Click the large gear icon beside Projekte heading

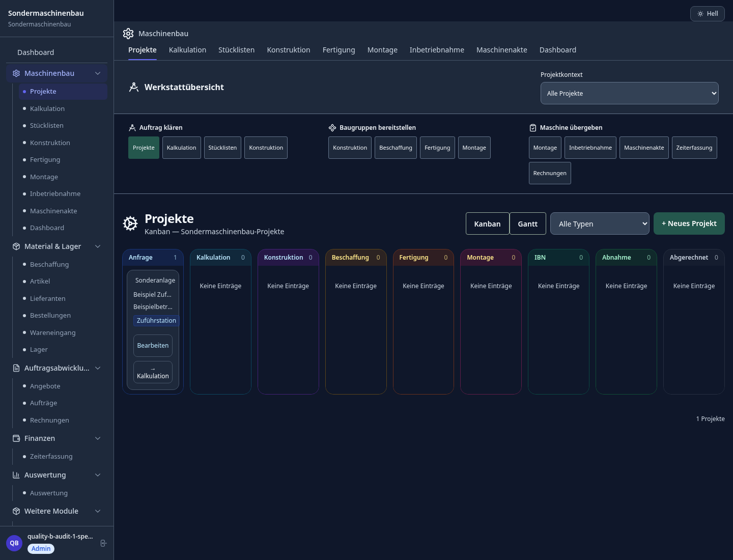click(130, 223)
